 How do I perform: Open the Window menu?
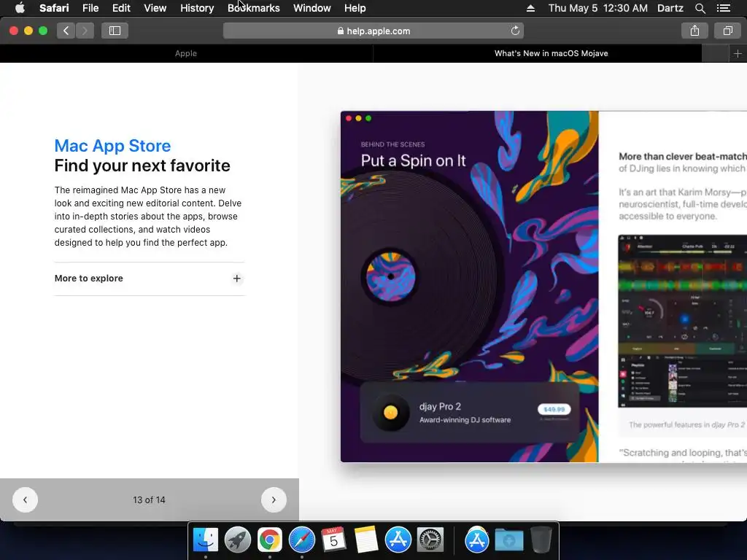[311, 8]
